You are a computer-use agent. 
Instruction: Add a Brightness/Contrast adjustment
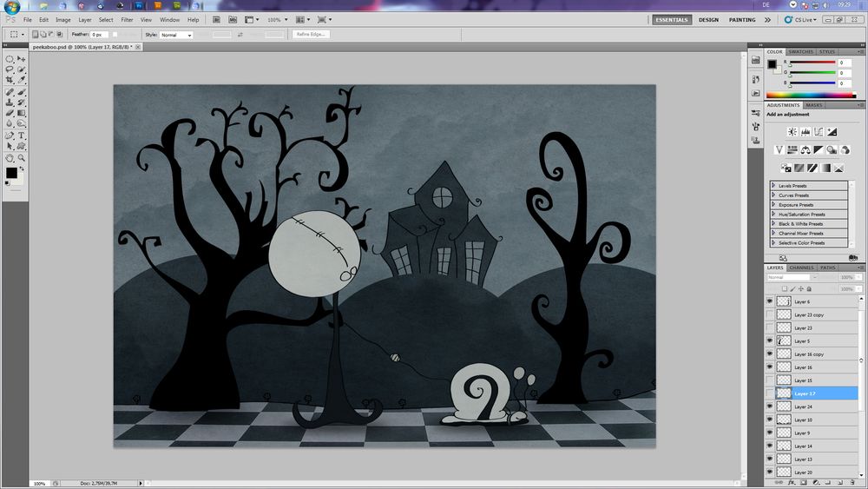[792, 132]
